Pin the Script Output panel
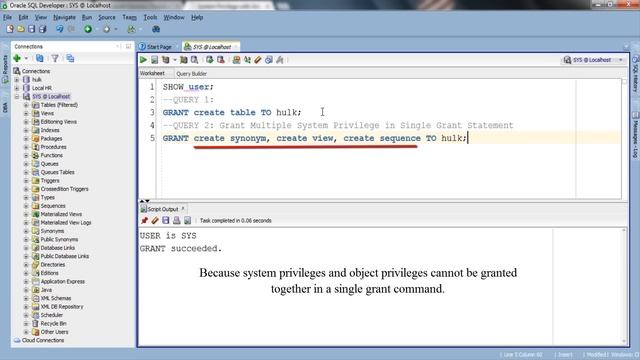Viewport: 640px width, 360px height. 144,220
